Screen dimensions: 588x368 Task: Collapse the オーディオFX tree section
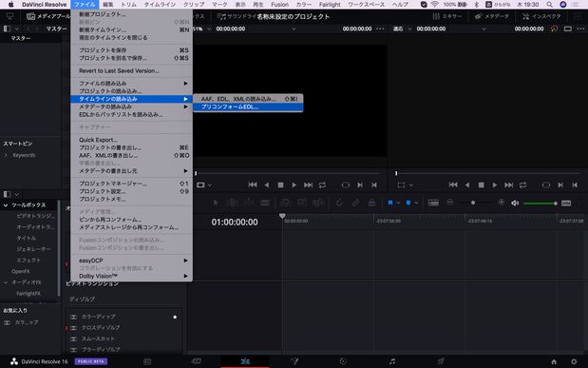pyautogui.click(x=6, y=282)
